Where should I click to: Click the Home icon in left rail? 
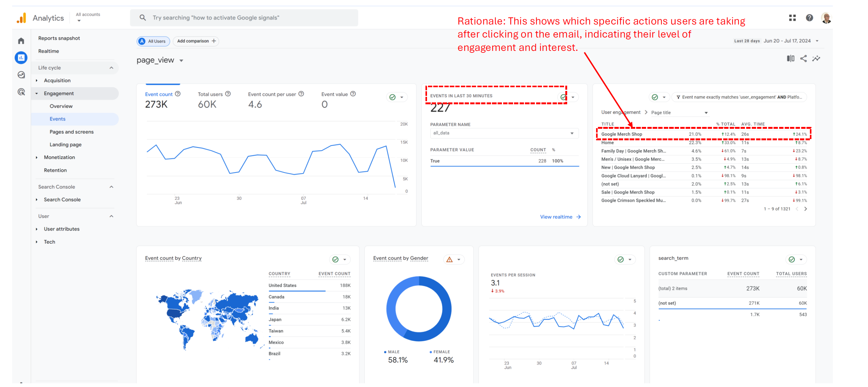point(21,41)
